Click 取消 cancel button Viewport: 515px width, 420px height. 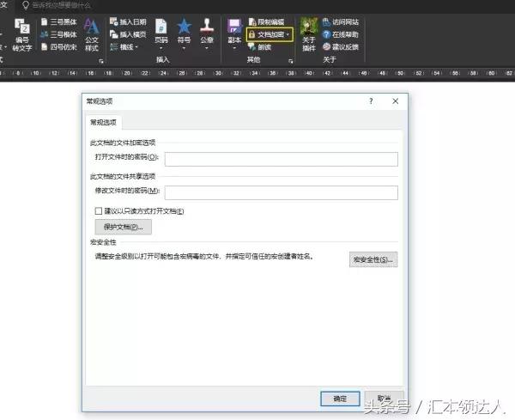point(385,399)
